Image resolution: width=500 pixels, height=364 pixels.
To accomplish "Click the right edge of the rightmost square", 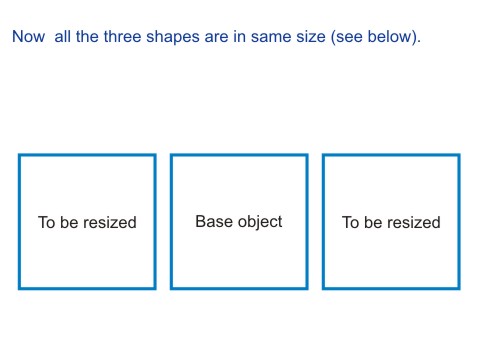I will click(459, 222).
